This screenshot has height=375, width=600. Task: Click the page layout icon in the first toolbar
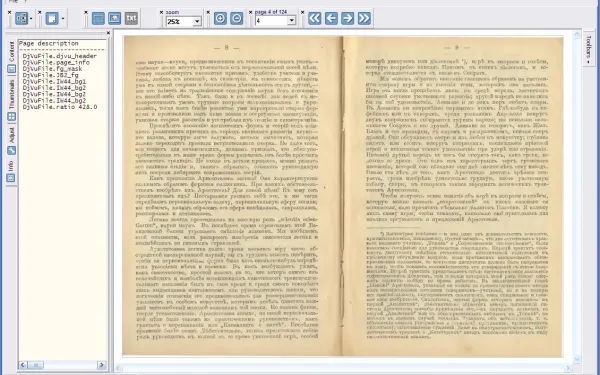click(21, 18)
